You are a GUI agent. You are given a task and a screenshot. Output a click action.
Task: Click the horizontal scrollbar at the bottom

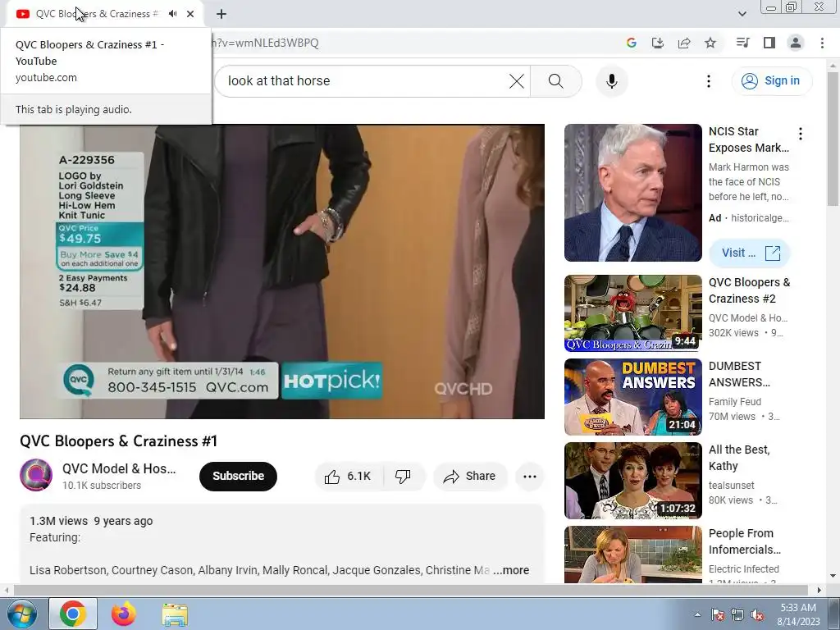[410, 591]
